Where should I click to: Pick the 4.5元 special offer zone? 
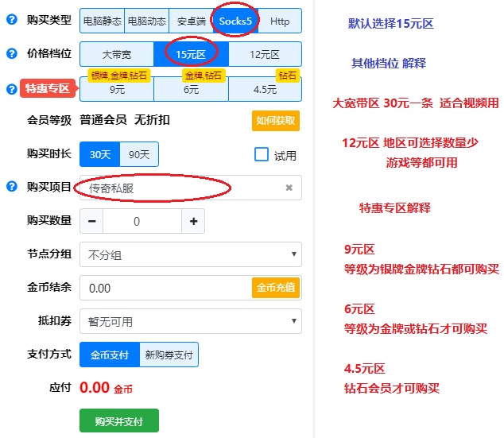click(x=265, y=90)
